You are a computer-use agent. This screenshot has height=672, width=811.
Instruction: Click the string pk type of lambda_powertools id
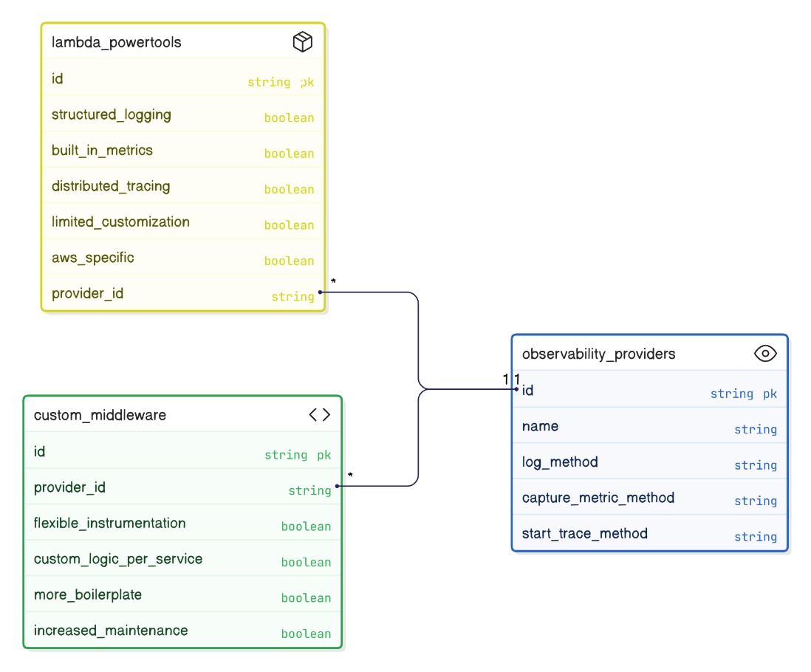(281, 82)
